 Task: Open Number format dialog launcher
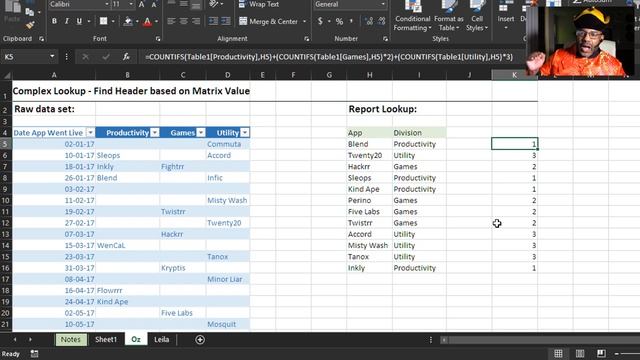click(385, 39)
